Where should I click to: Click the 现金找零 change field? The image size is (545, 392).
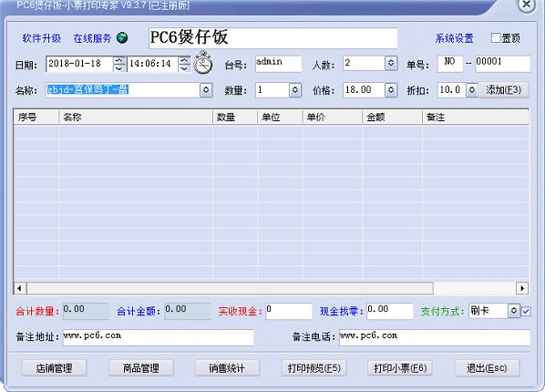click(x=390, y=311)
